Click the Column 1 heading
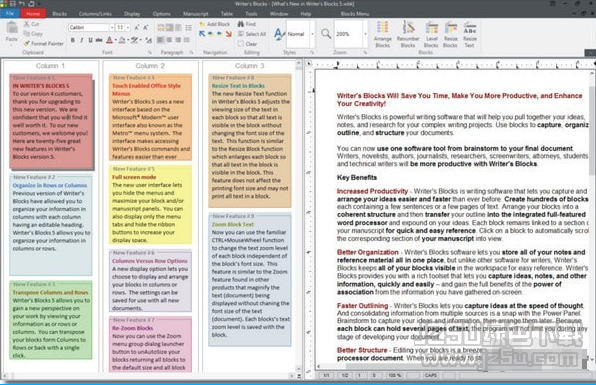This screenshot has width=596, height=385. coord(50,66)
